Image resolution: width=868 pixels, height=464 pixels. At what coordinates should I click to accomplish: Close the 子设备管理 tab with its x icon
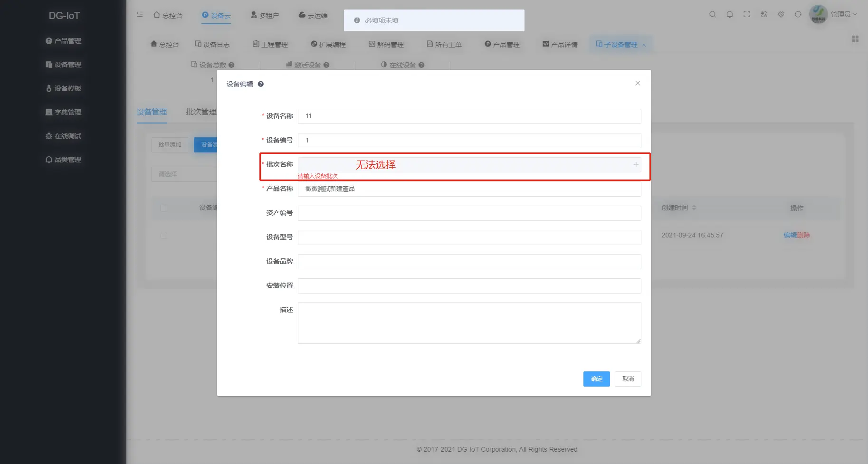(644, 44)
